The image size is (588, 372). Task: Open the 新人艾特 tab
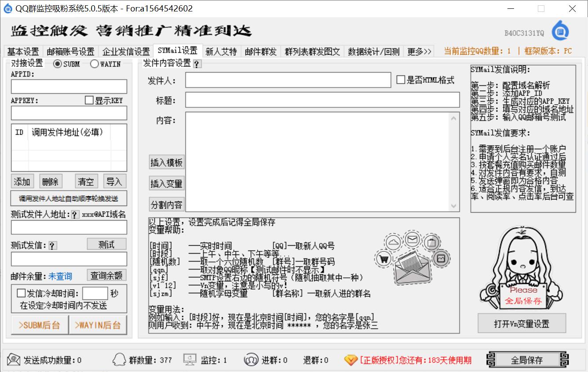221,52
